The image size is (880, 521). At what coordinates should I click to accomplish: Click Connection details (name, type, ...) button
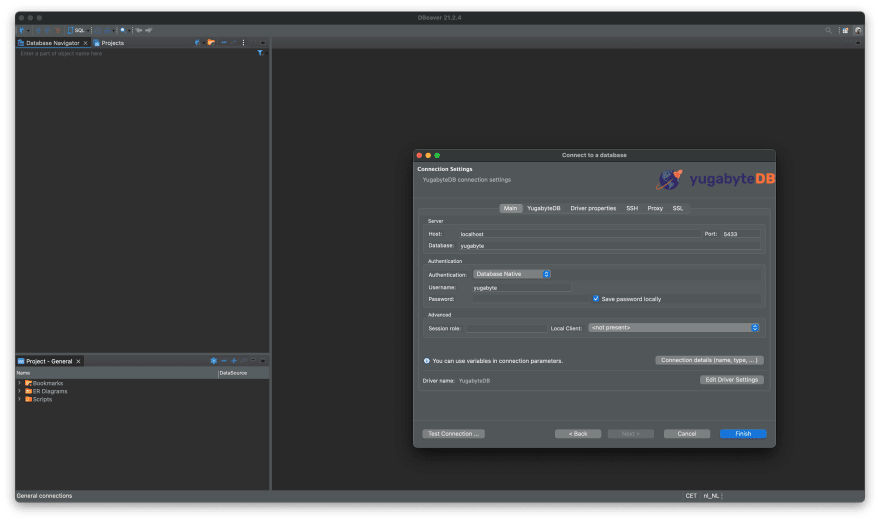[x=709, y=360]
